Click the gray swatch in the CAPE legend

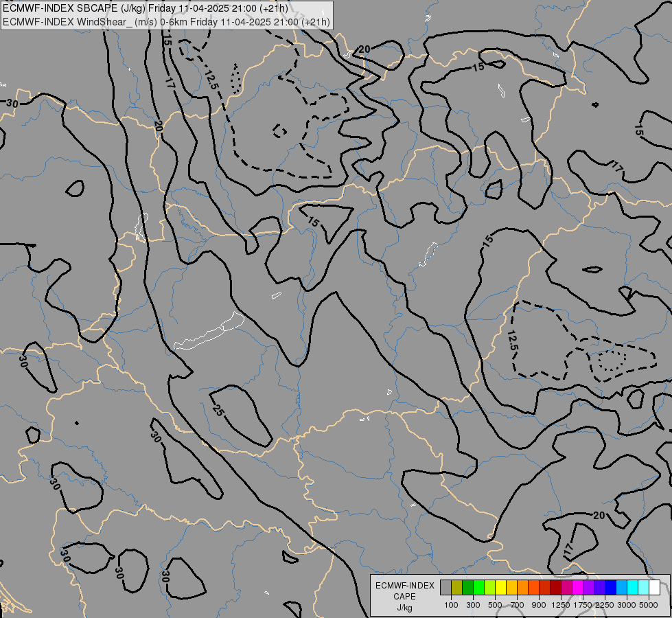coord(445,587)
